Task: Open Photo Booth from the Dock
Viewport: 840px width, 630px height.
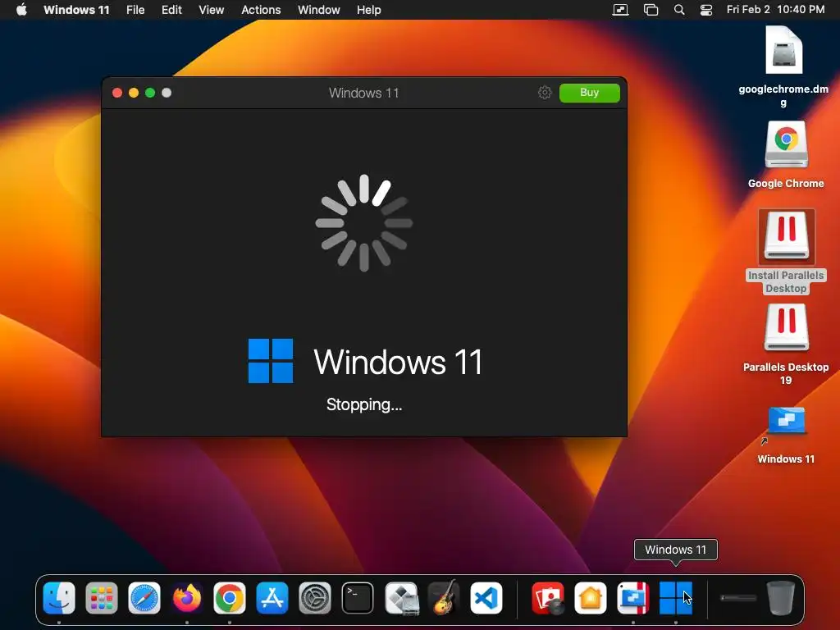Action: pyautogui.click(x=547, y=598)
